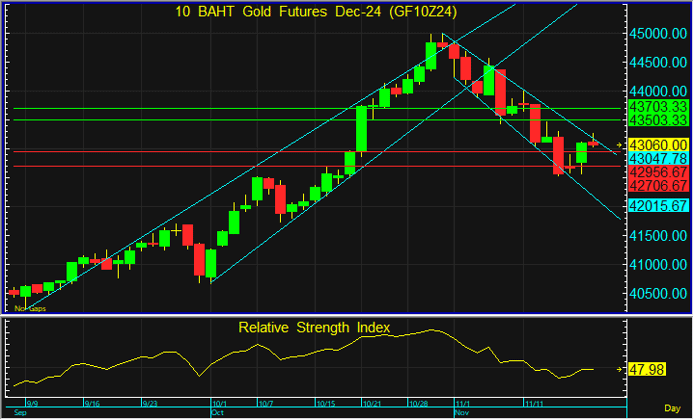Select the yellow 43060.00 last price tag
The image size is (694, 420).
pos(657,145)
